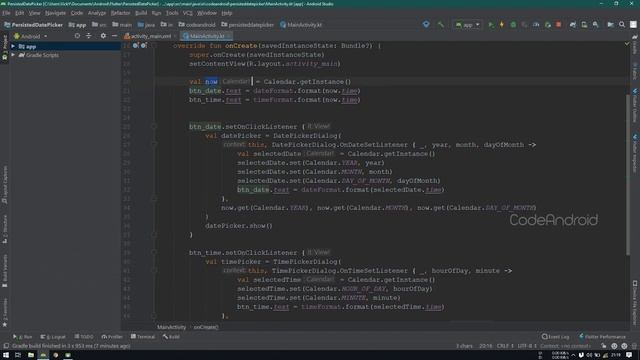Click the red Stop button in toolbar
640x360 pixels.
point(559,25)
